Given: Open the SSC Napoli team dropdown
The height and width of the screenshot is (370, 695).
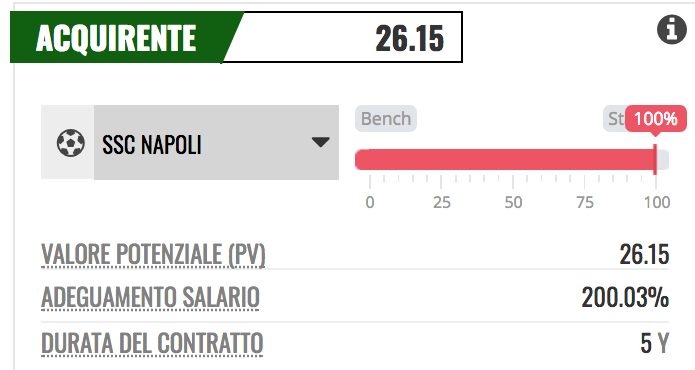Looking at the screenshot, I should tap(216, 142).
